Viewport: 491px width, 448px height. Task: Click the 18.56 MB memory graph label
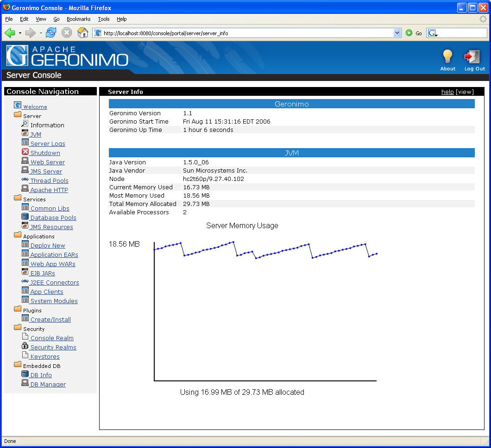[124, 244]
